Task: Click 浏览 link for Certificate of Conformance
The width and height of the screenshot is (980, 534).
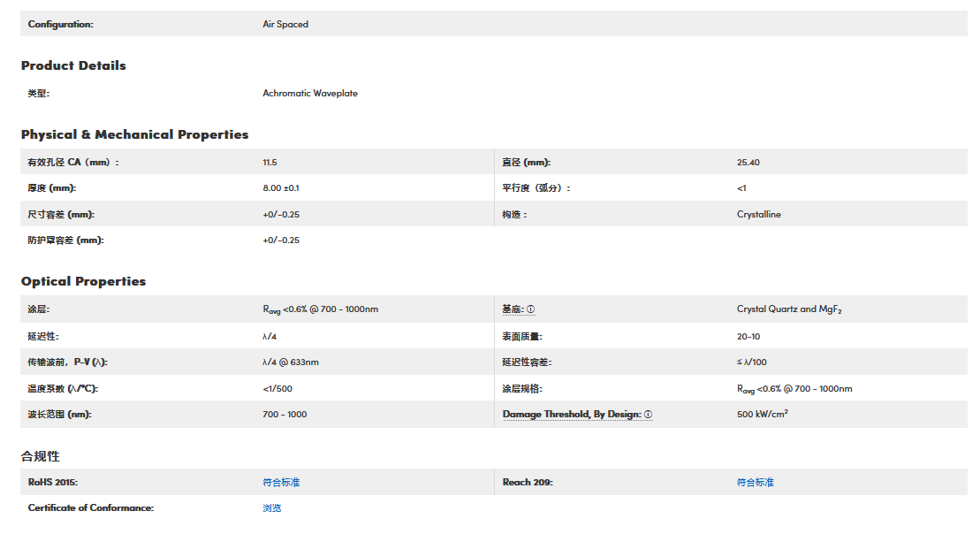Action: [x=271, y=508]
